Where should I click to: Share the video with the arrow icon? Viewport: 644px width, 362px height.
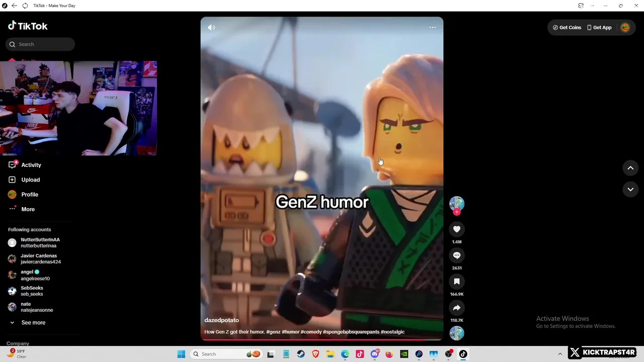click(x=457, y=308)
